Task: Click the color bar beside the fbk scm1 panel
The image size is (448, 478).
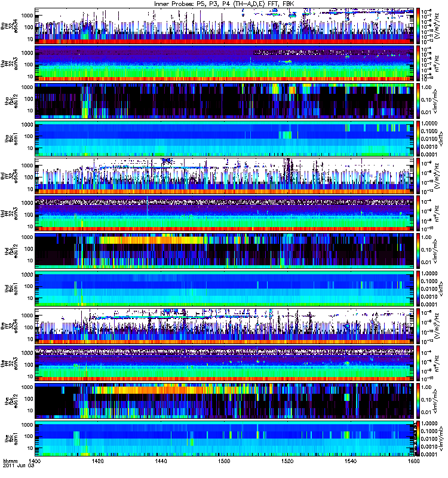Action: point(418,439)
